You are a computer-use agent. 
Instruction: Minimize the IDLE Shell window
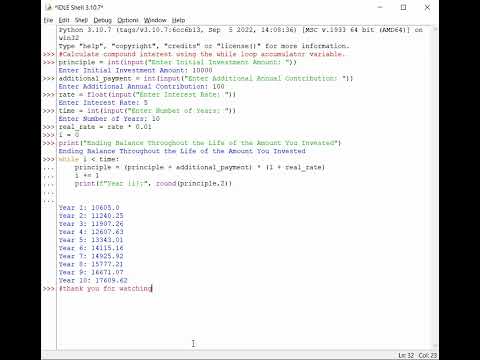(380, 7)
